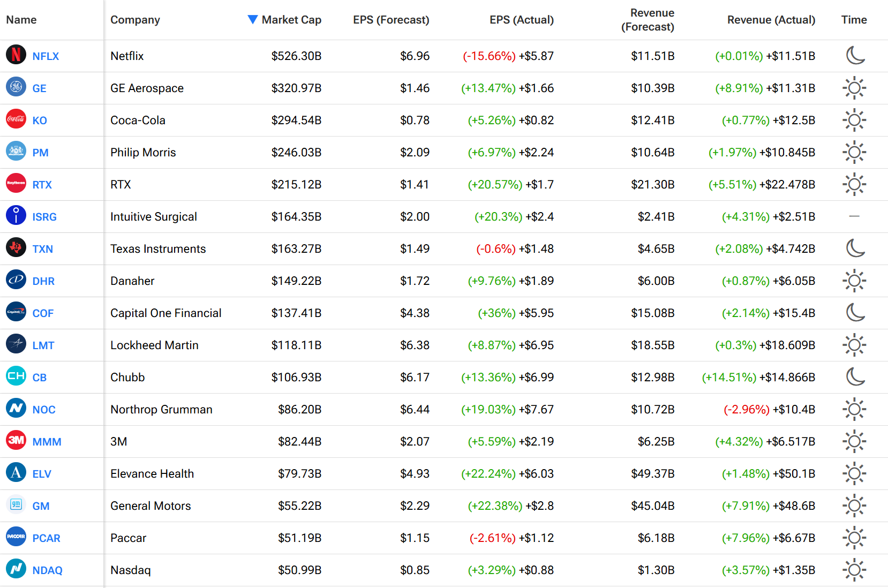888x588 pixels.
Task: Open the NOC ticker link
Action: click(44, 410)
